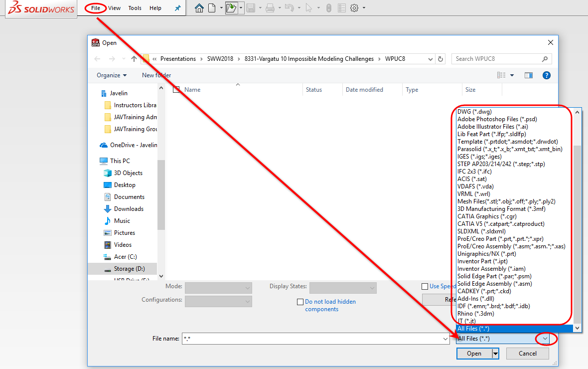Click the SolidWorks Home icon
Viewport: 588px width, 369px height.
pos(199,8)
